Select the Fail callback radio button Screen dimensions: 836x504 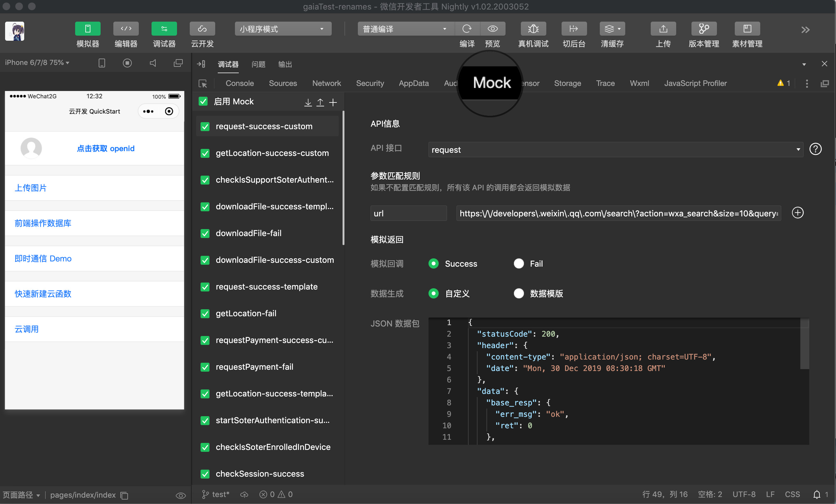[518, 263]
